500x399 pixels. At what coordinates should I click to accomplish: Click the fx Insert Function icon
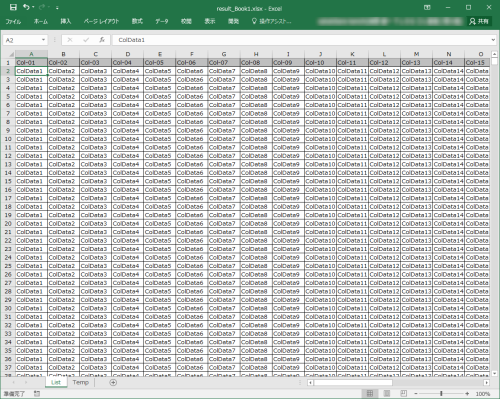point(102,40)
